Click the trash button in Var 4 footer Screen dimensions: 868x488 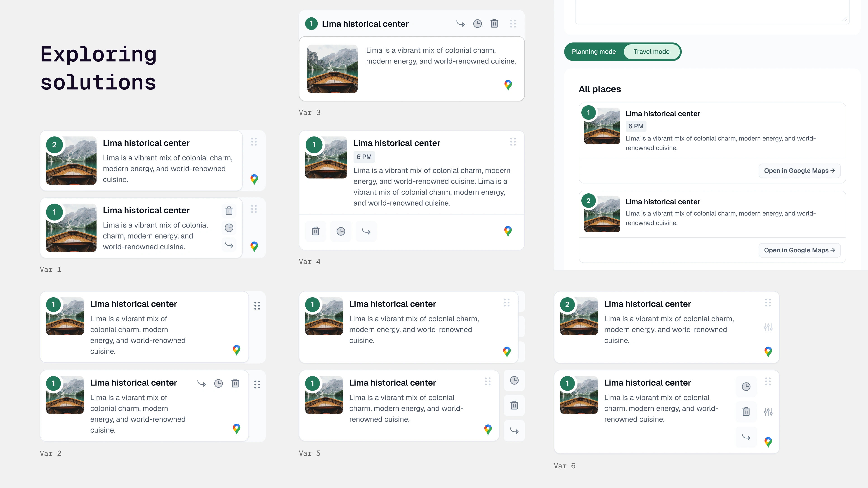[315, 231]
